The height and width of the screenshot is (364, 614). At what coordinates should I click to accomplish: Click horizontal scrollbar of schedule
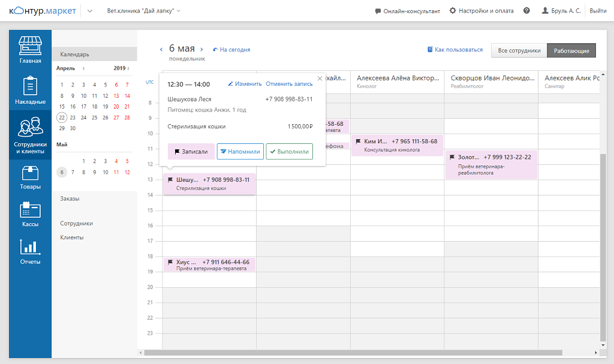pyautogui.click(x=353, y=353)
